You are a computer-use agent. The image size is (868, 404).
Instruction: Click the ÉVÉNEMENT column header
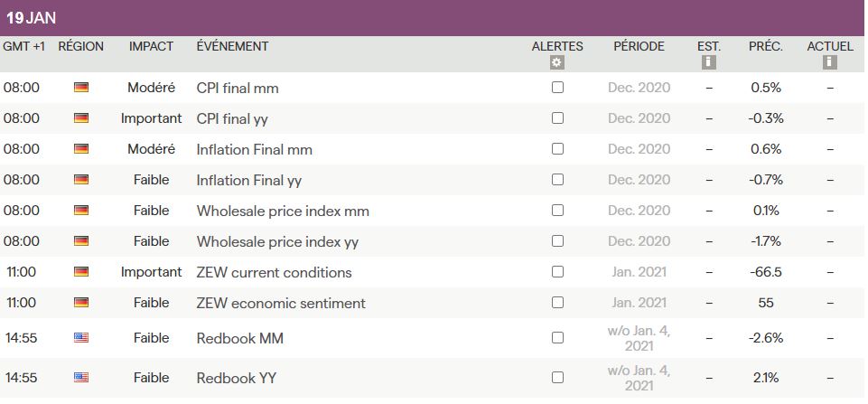232,46
